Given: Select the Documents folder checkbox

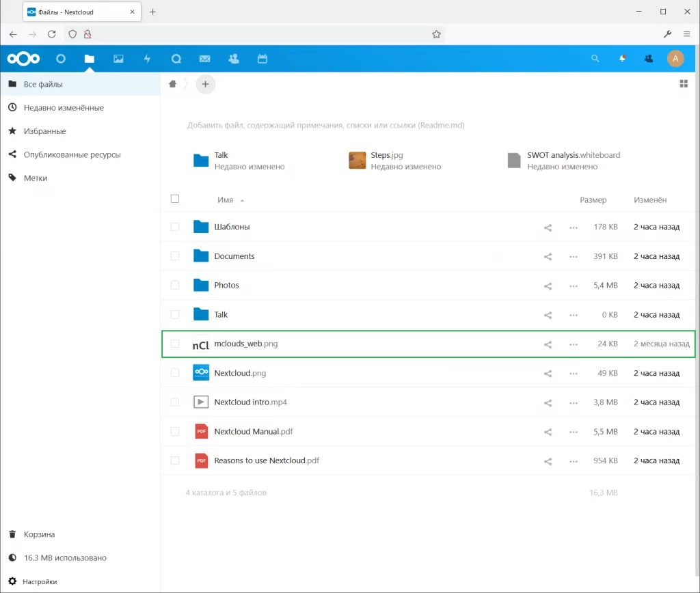Looking at the screenshot, I should [x=175, y=256].
